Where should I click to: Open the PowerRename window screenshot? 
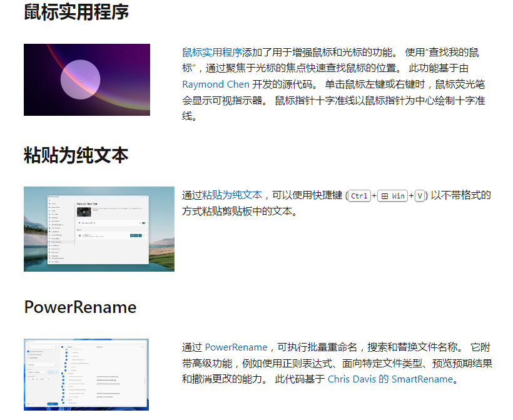86,374
